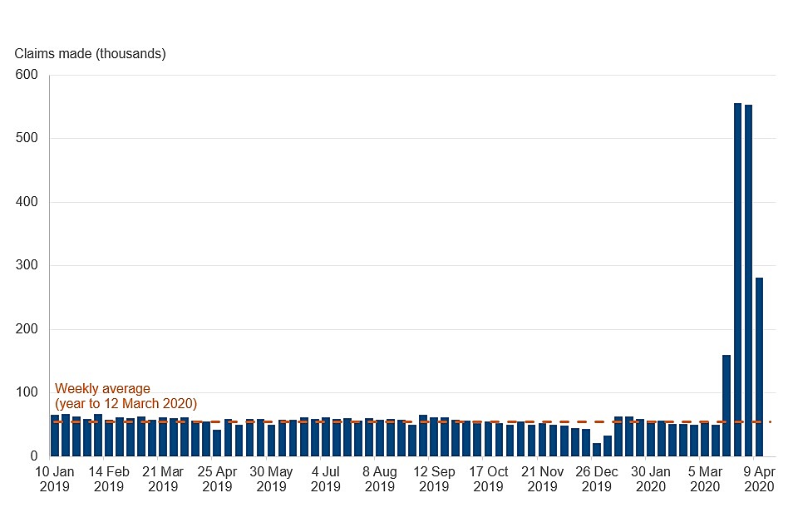Image resolution: width=798 pixels, height=532 pixels.
Task: Select the first bar above 10 Jan 2019
Action: pos(55,436)
